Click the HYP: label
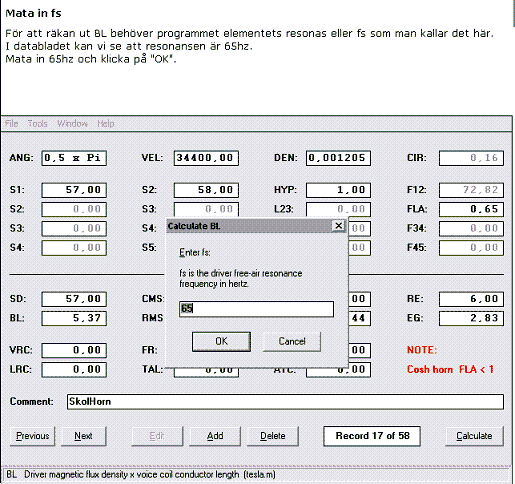The image size is (515, 484). pos(285,190)
